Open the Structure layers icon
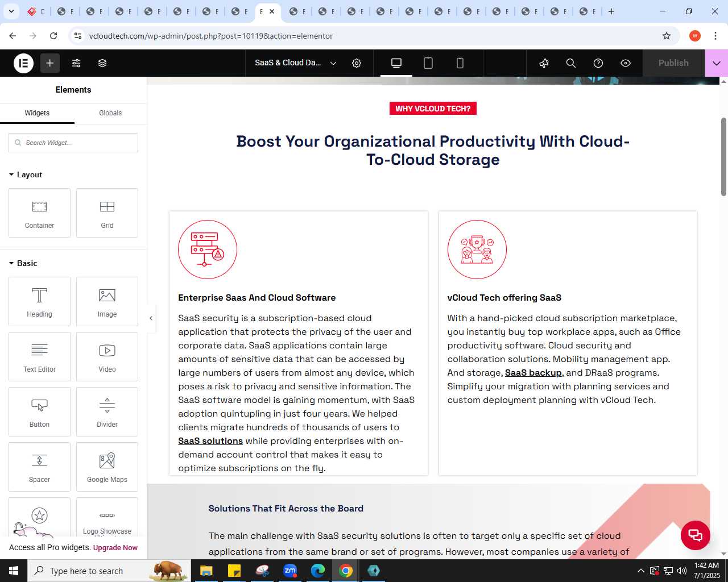728x582 pixels. tap(102, 63)
